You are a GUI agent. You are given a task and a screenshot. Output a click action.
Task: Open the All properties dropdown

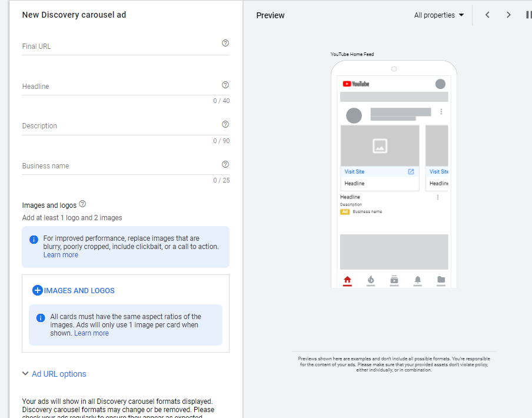coord(437,15)
